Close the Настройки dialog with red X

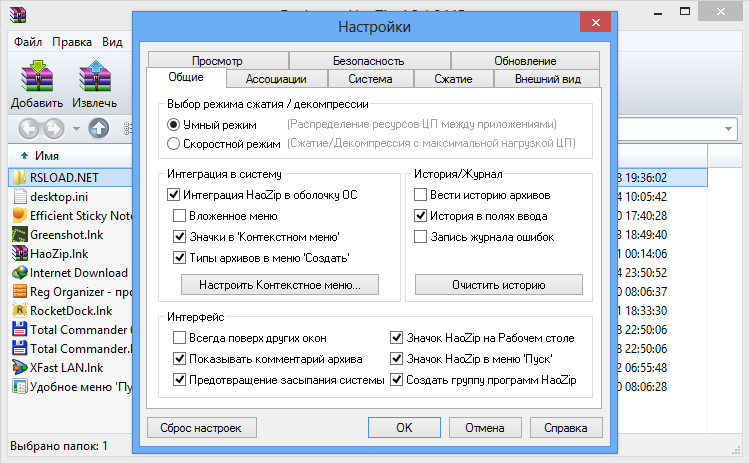click(596, 22)
